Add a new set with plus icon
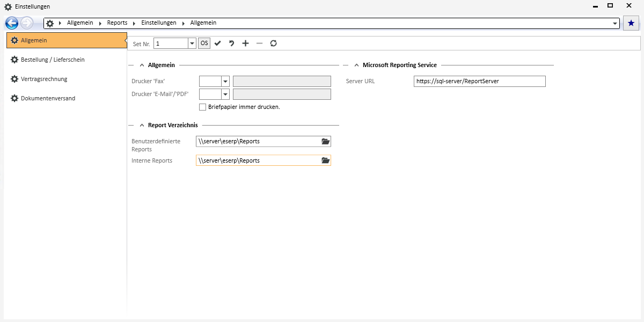This screenshot has width=644, height=322. (x=245, y=43)
